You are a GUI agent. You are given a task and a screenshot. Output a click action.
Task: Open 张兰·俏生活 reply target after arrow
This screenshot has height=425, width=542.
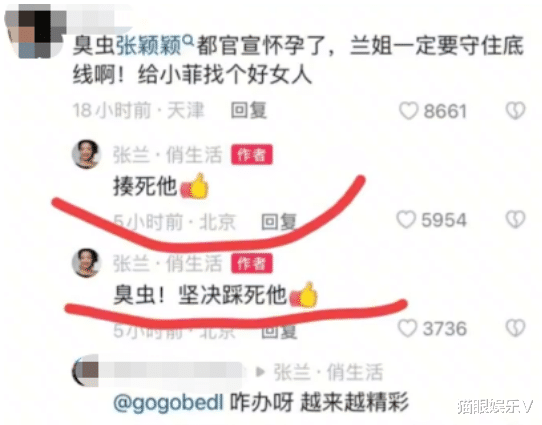coord(328,372)
